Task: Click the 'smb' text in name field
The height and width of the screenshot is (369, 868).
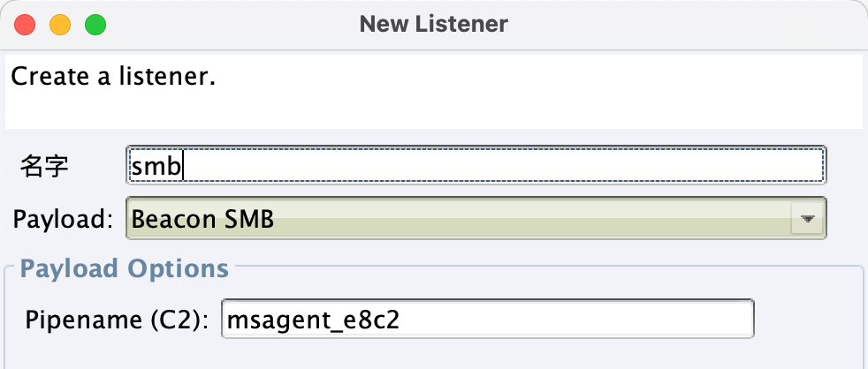Action: [x=156, y=165]
